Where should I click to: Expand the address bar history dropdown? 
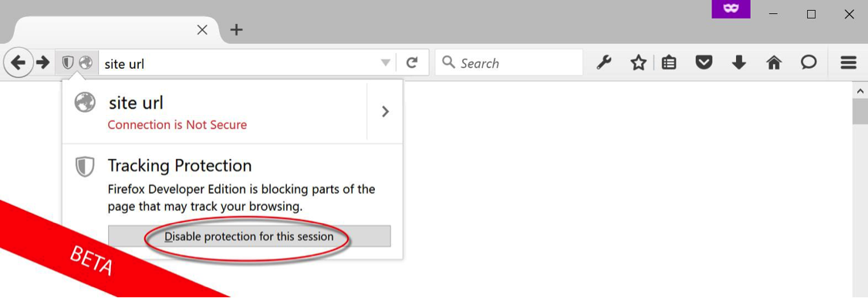pyautogui.click(x=386, y=63)
